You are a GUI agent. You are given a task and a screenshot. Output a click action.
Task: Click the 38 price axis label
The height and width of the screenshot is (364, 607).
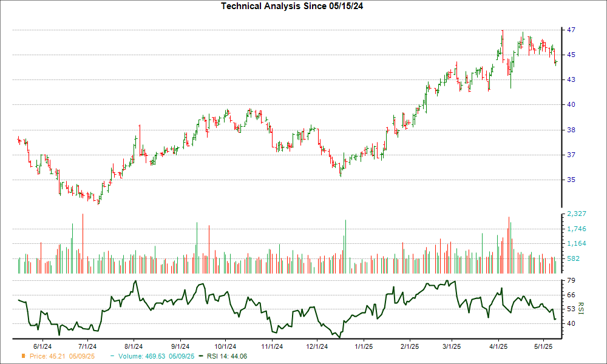571,130
